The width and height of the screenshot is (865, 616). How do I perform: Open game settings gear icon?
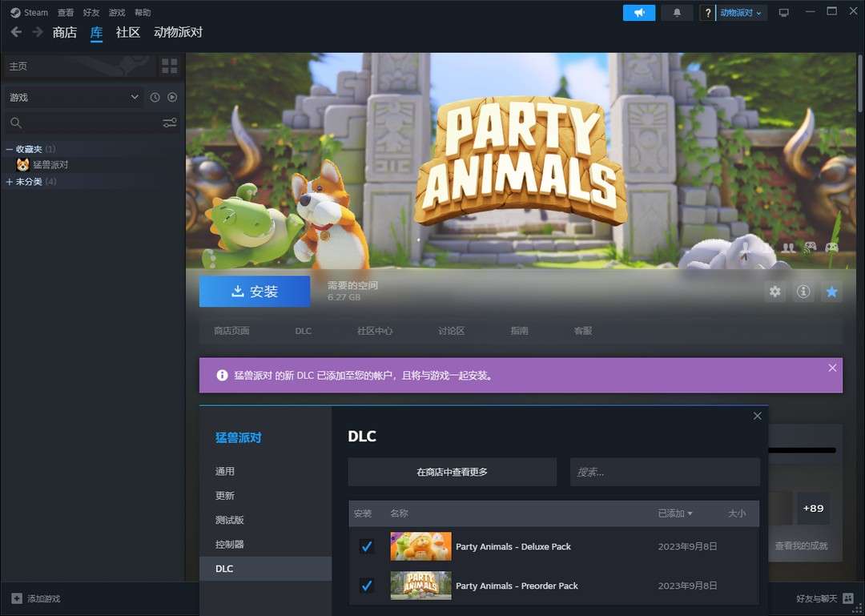click(775, 291)
